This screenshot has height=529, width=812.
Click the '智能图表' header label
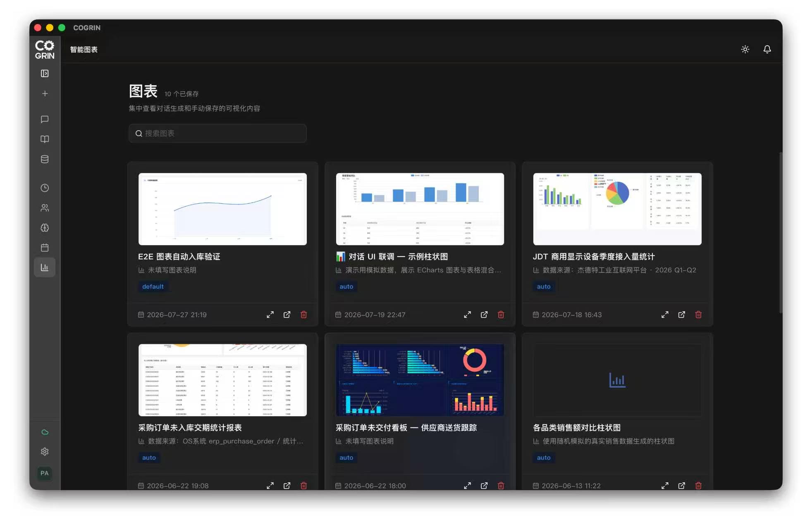click(x=84, y=50)
